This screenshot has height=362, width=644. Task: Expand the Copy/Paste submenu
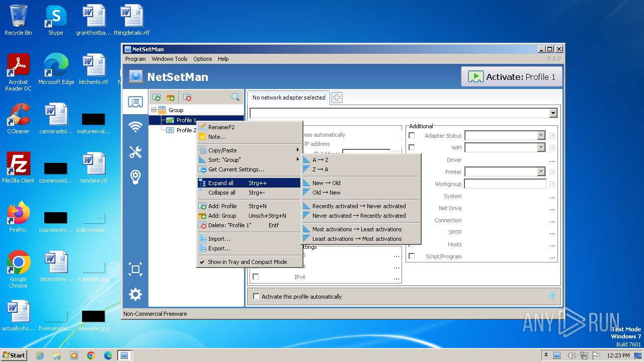pyautogui.click(x=249, y=150)
